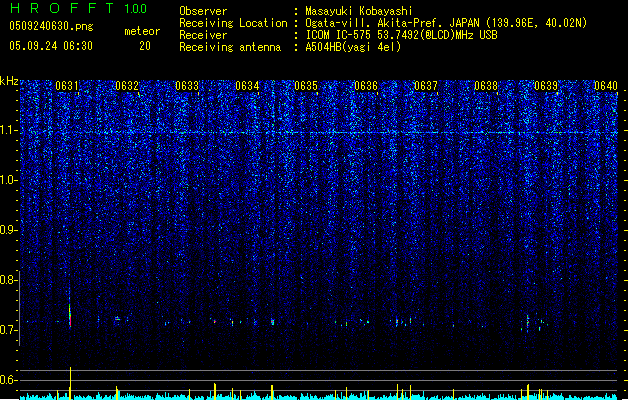Viewport: 629px width, 400px height.
Task: Click the meteor label
Action: (142, 31)
